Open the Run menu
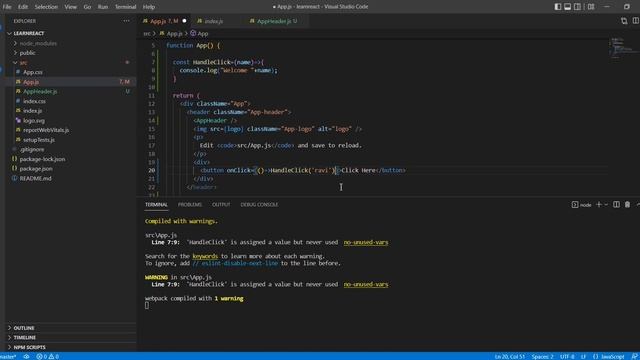Image resolution: width=640 pixels, height=360 pixels. click(x=103, y=7)
